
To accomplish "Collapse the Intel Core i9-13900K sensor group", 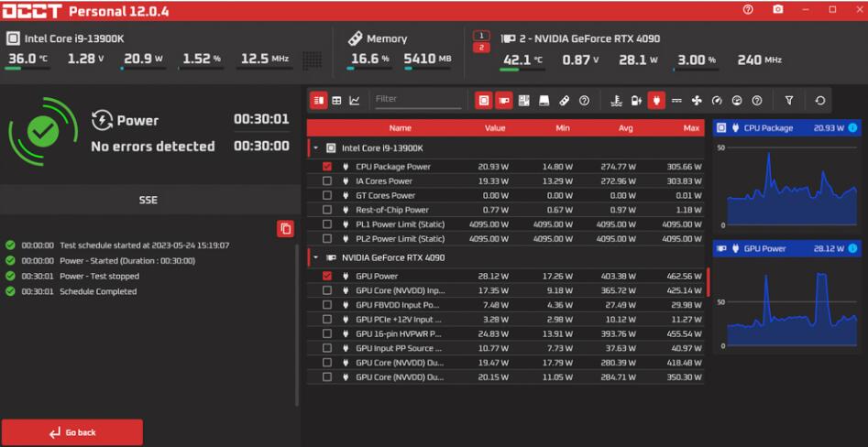I will pyautogui.click(x=315, y=148).
